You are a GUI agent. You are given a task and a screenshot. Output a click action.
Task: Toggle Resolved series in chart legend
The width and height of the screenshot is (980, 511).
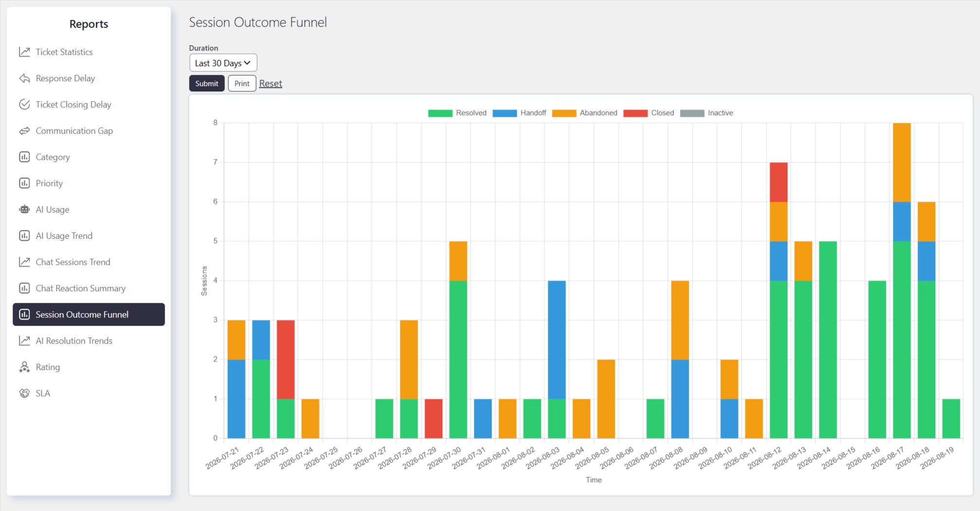click(x=457, y=113)
